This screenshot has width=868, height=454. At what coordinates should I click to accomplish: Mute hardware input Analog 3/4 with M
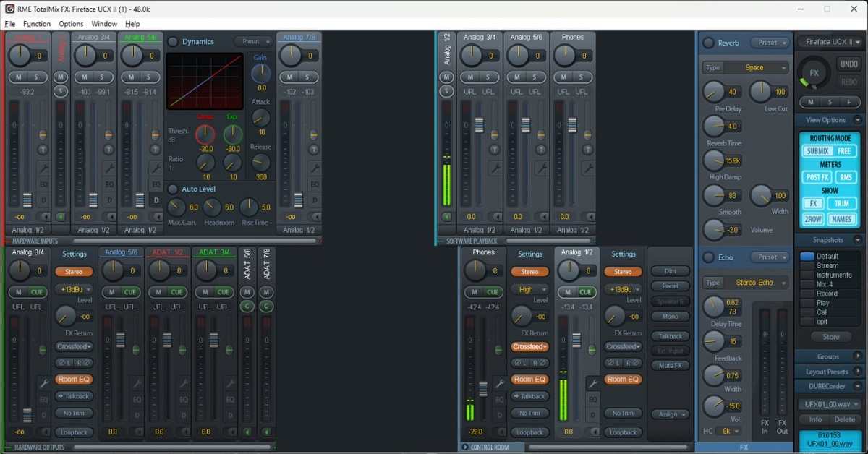pos(85,77)
